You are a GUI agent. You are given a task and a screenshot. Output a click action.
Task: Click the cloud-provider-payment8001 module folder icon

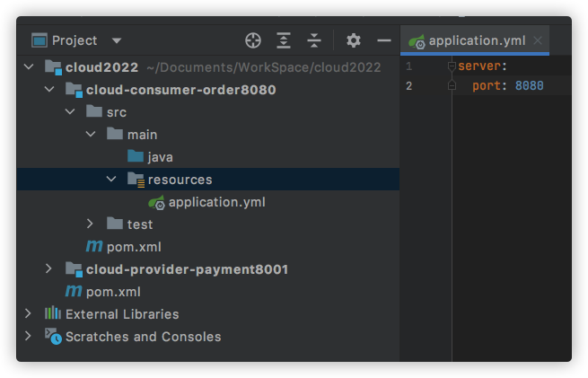[74, 269]
